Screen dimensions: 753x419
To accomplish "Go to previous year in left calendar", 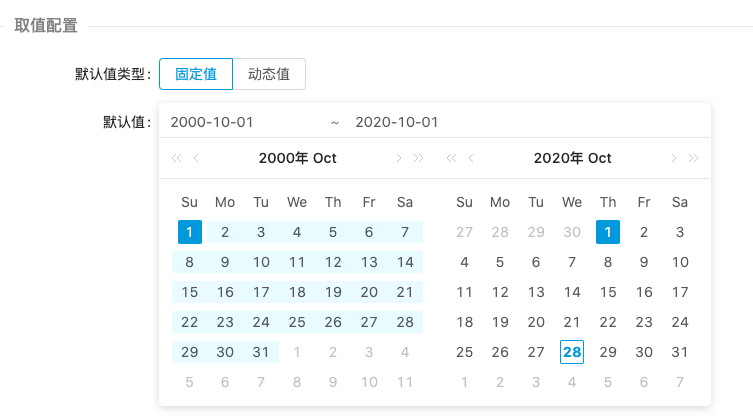I will pyautogui.click(x=176, y=158).
